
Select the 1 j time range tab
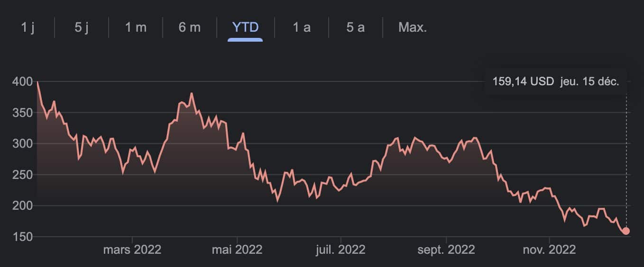click(x=28, y=27)
